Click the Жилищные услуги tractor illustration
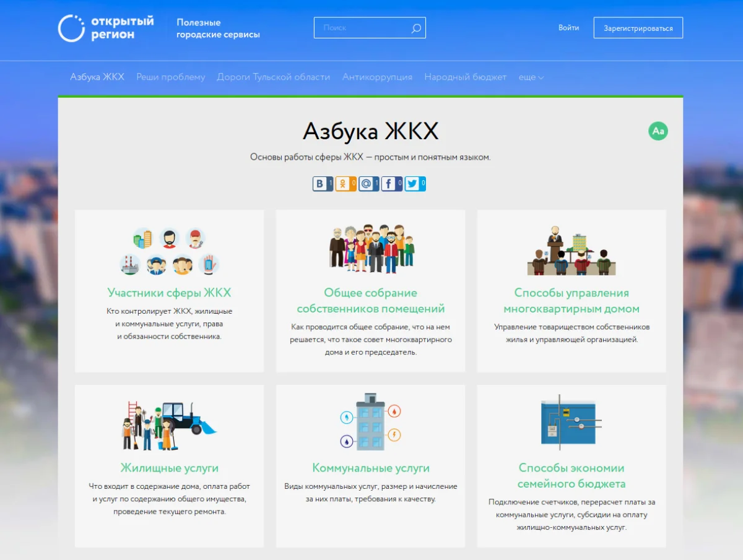 pyautogui.click(x=169, y=424)
